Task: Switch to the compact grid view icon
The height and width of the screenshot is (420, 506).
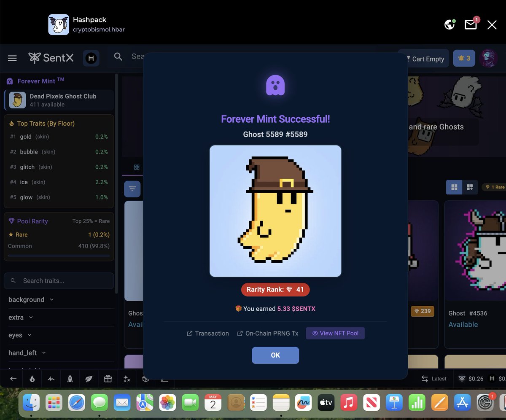Action: [470, 187]
